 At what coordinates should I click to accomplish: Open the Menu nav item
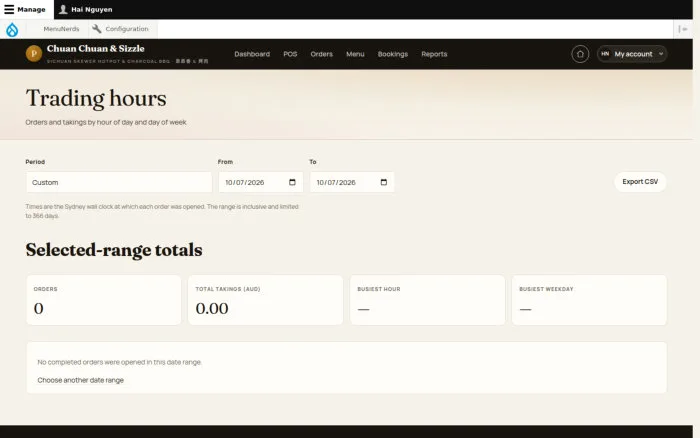click(x=355, y=54)
